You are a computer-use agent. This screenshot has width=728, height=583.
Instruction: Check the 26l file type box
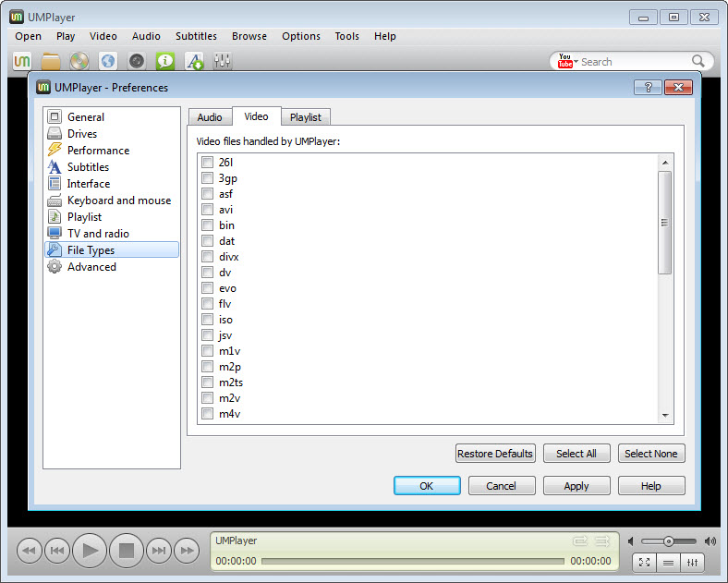coord(208,163)
